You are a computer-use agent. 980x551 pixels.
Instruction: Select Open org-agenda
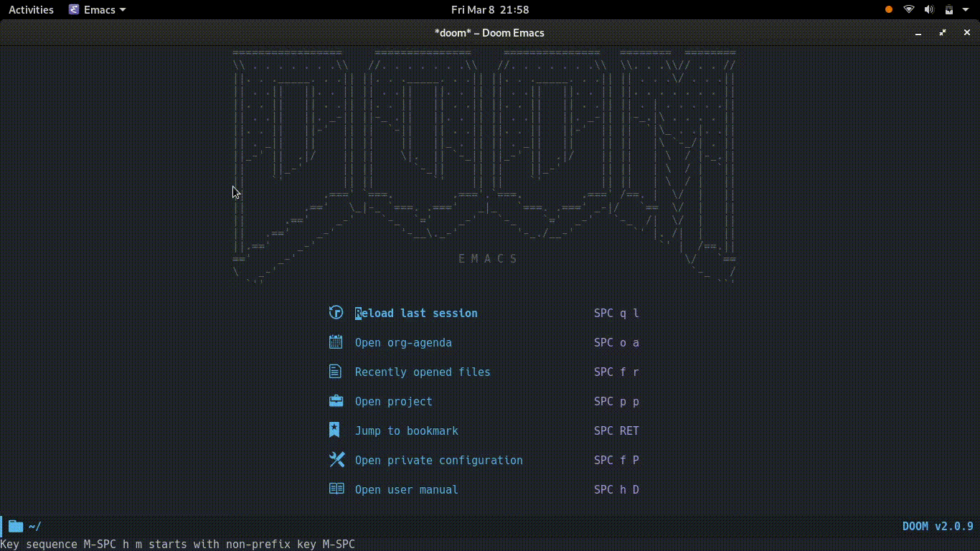pyautogui.click(x=403, y=342)
